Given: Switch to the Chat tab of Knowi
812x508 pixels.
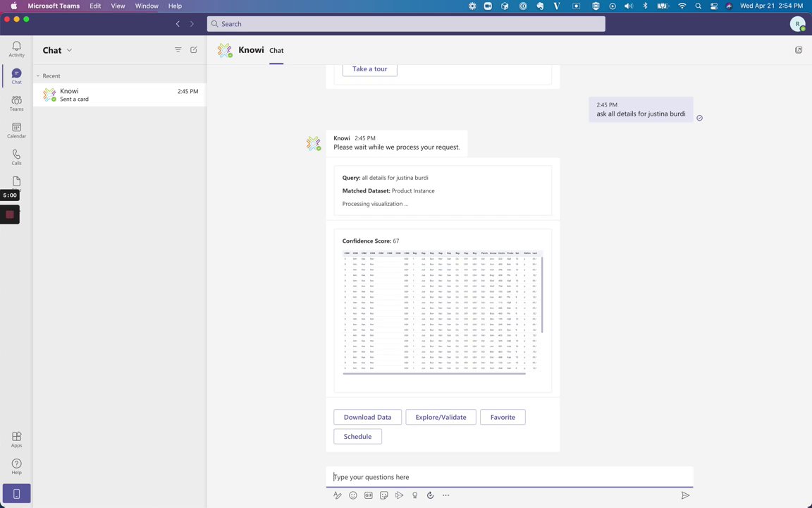Looking at the screenshot, I should tap(276, 50).
